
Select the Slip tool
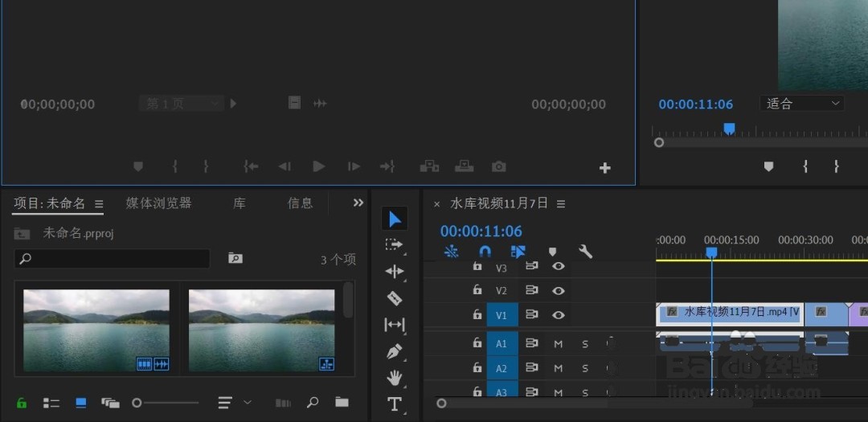394,325
